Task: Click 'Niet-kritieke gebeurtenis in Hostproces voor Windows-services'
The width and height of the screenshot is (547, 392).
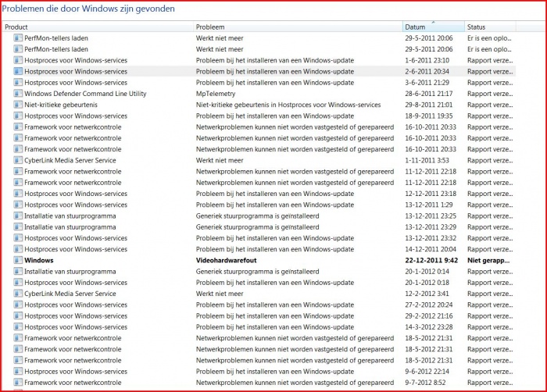Action: (x=288, y=105)
